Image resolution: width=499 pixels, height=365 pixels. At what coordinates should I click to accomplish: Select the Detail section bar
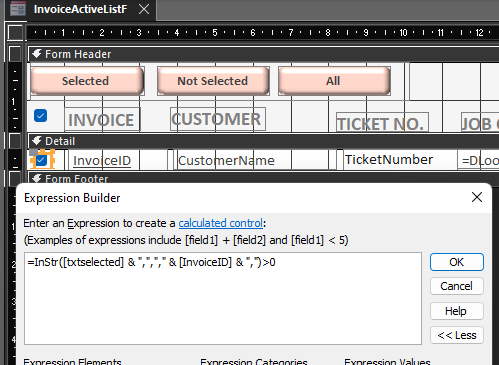[263, 141]
